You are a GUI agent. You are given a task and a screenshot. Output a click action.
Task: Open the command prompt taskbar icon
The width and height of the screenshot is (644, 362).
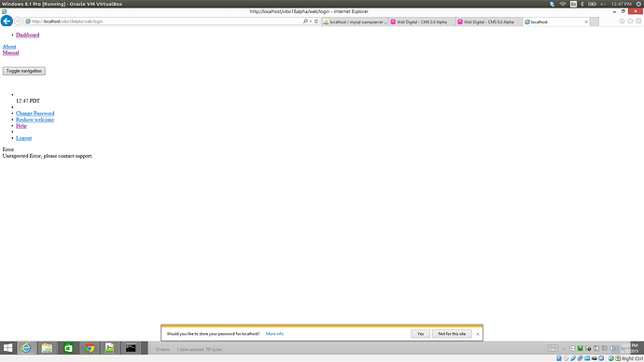pyautogui.click(x=131, y=348)
